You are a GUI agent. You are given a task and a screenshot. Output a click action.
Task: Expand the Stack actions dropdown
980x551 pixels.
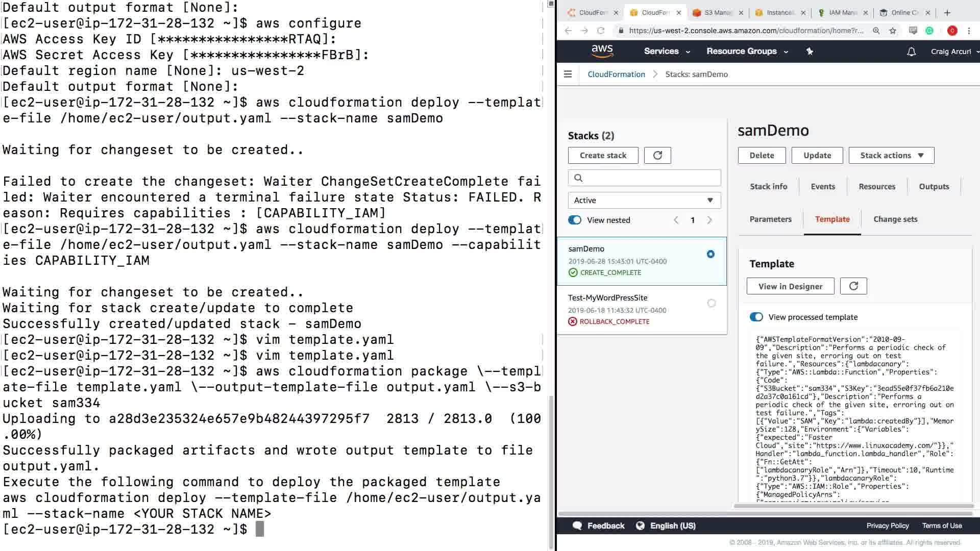[891, 156]
